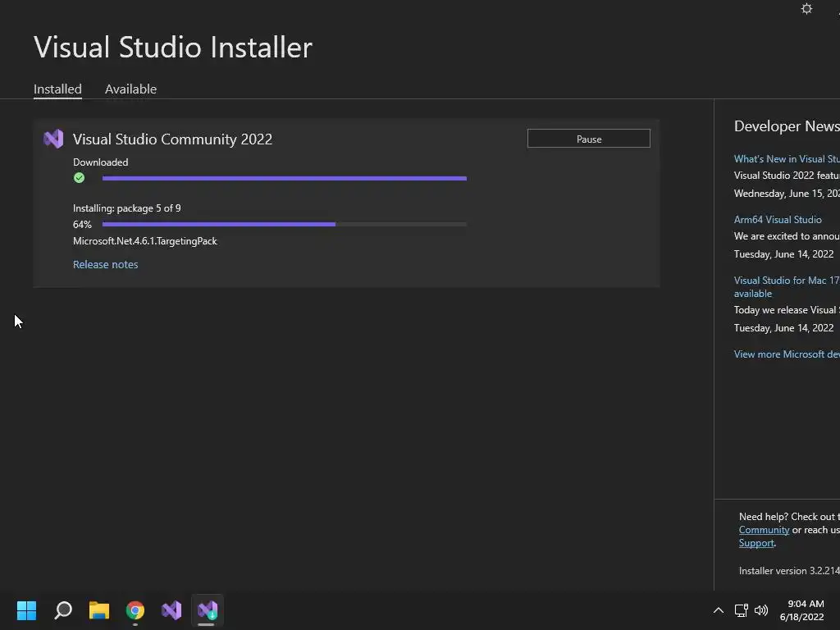Open Visual Studio from the taskbar
Viewport: 840px width, 630px height.
171,610
